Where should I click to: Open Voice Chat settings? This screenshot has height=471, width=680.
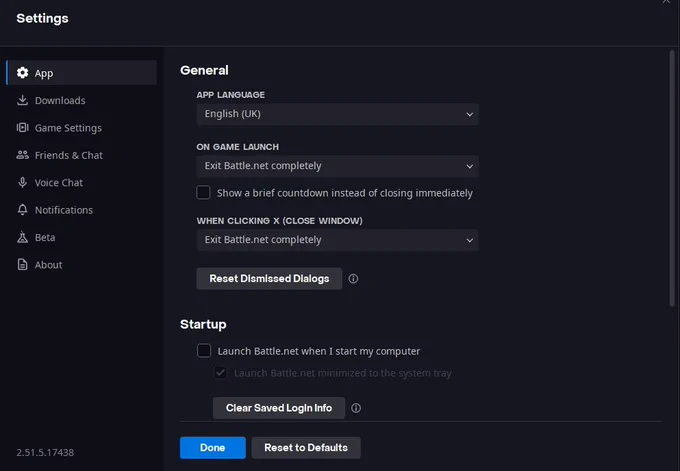[82, 183]
